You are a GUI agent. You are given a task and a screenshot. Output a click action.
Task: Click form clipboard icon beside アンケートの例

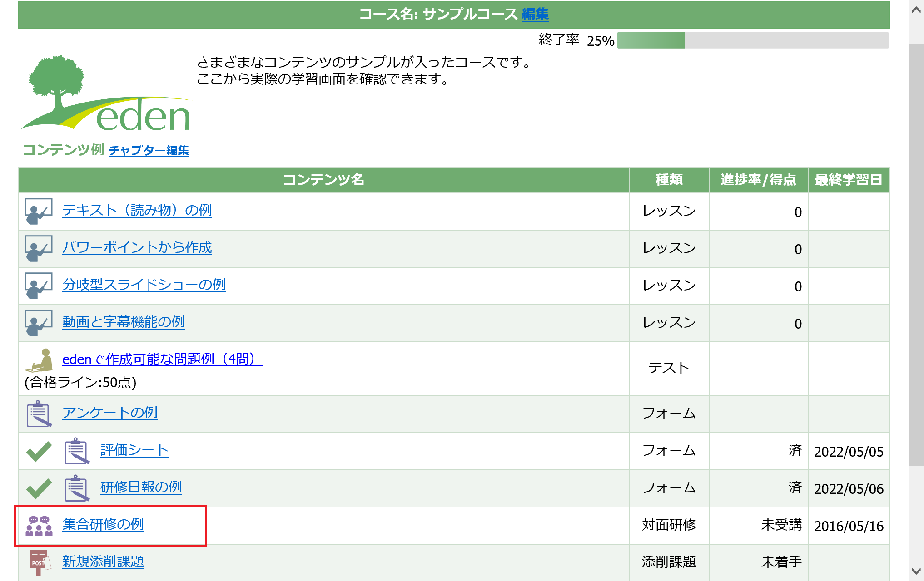click(39, 414)
